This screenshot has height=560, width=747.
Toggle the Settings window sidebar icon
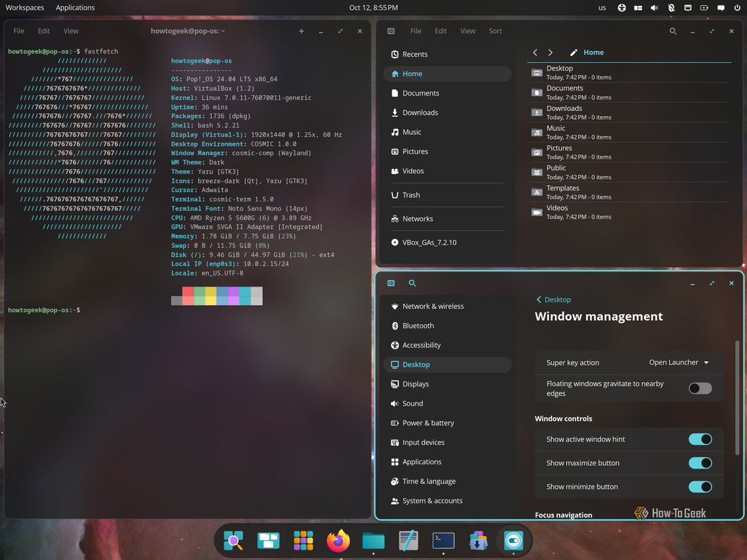pos(391,283)
